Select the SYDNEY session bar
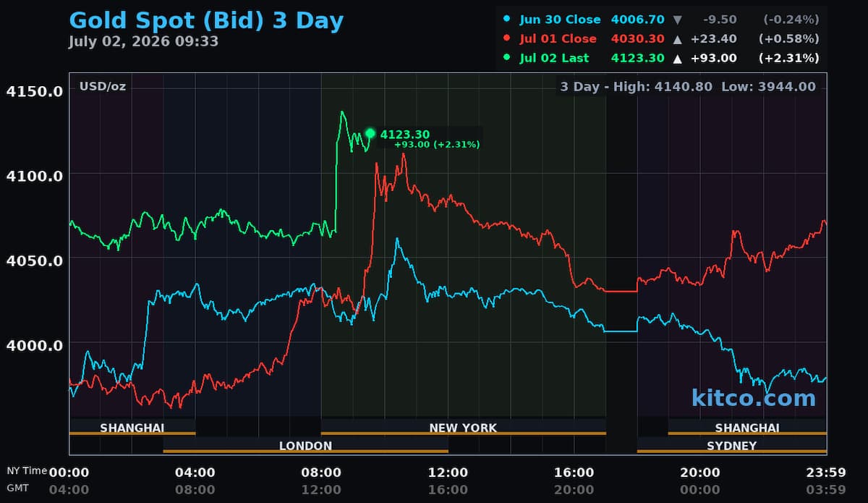The width and height of the screenshot is (868, 503). (731, 446)
